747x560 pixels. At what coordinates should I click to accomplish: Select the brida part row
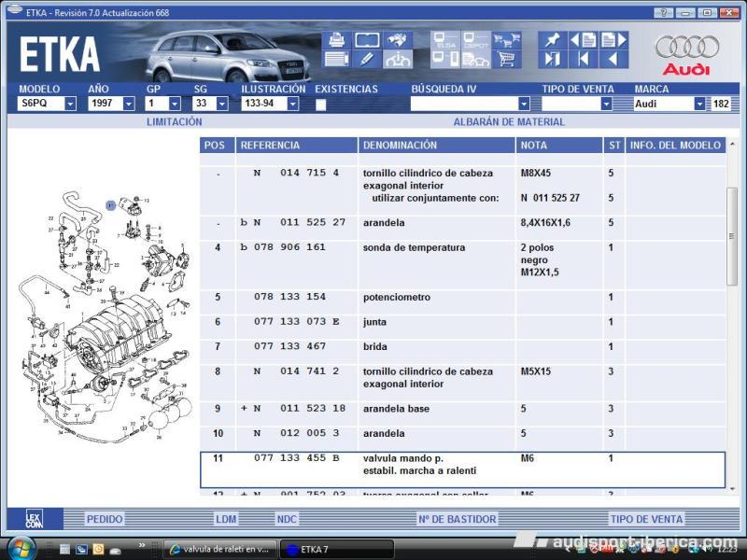coord(462,352)
